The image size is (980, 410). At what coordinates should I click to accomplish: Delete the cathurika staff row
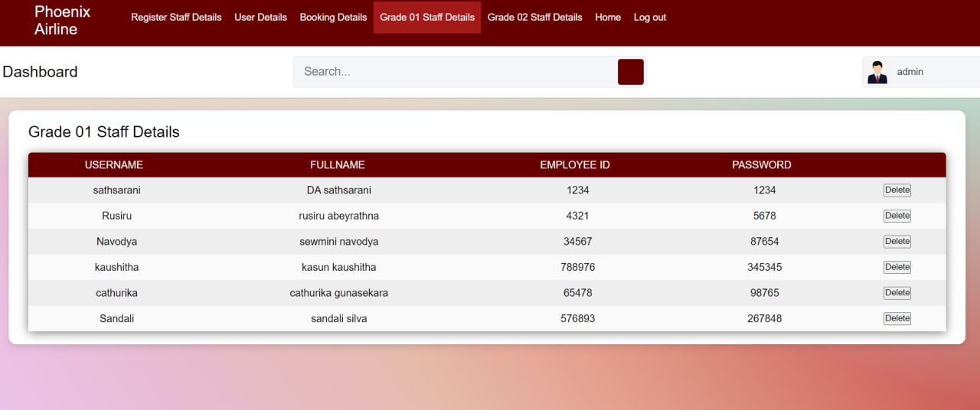pos(897,293)
